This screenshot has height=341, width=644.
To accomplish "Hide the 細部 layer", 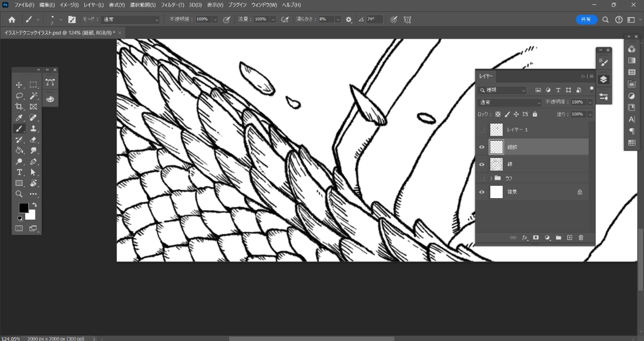I will pyautogui.click(x=481, y=147).
